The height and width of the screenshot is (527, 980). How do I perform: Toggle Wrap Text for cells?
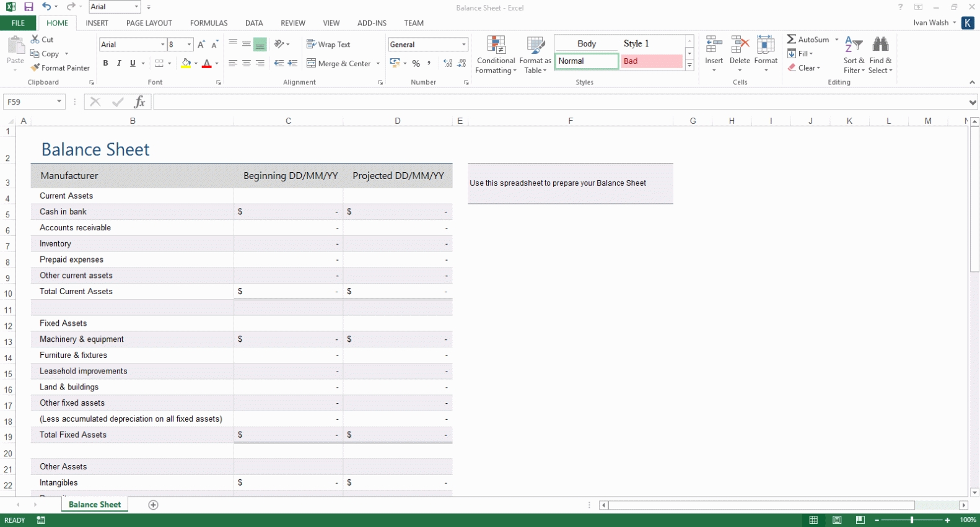pyautogui.click(x=328, y=45)
